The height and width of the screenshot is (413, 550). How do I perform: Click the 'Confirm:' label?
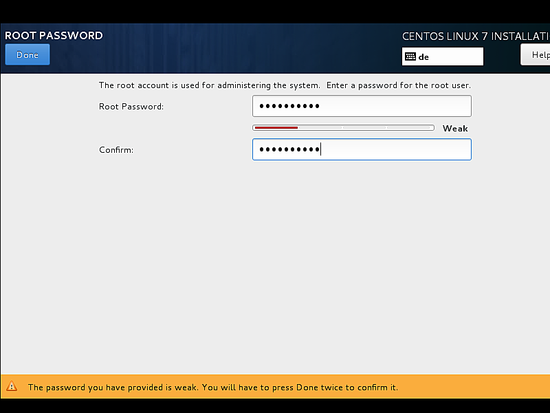coord(116,150)
